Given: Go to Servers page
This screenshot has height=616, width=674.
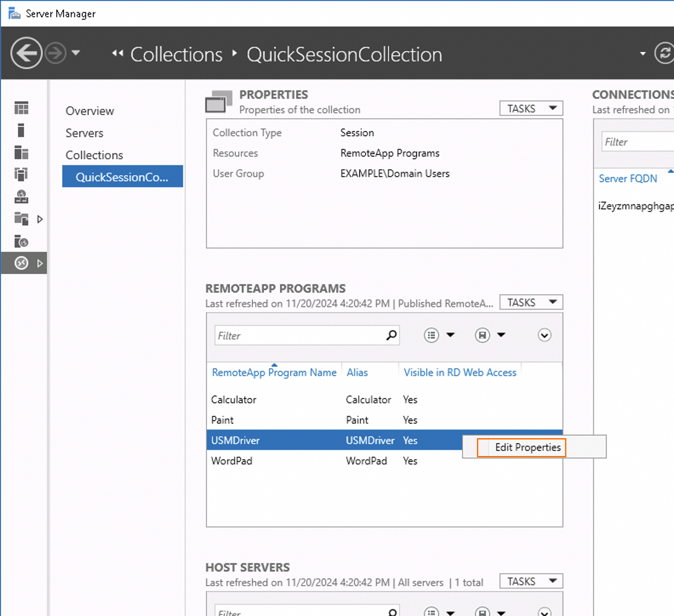Looking at the screenshot, I should 84,133.
